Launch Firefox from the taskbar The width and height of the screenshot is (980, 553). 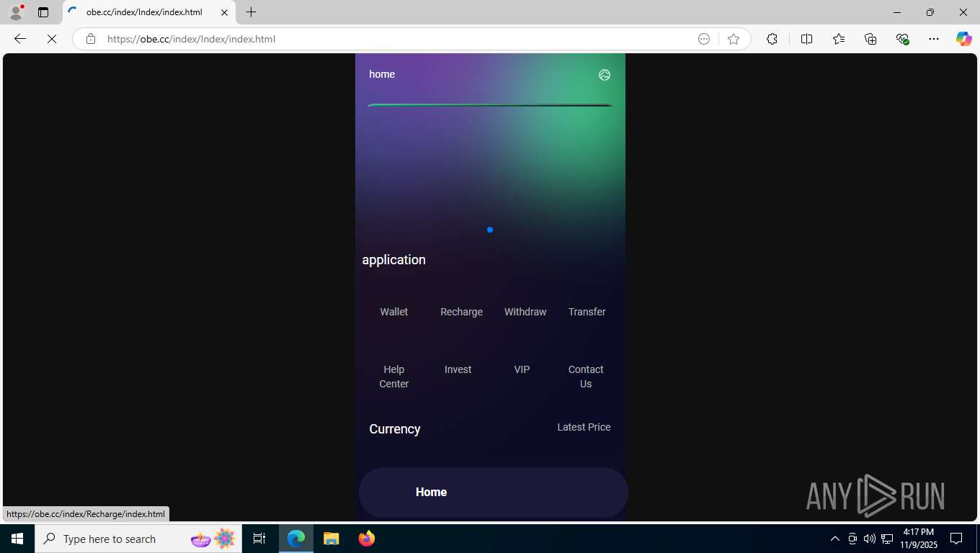tap(367, 539)
